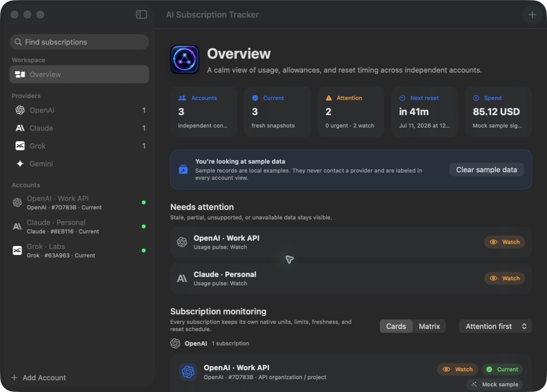The width and height of the screenshot is (547, 392).
Task: Click Clear sample data button
Action: point(487,170)
